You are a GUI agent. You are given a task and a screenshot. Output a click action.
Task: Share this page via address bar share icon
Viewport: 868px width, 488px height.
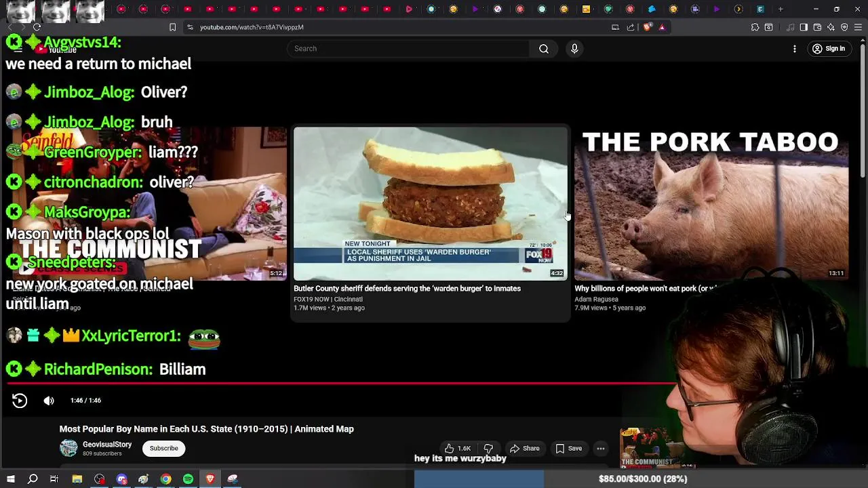tap(631, 27)
